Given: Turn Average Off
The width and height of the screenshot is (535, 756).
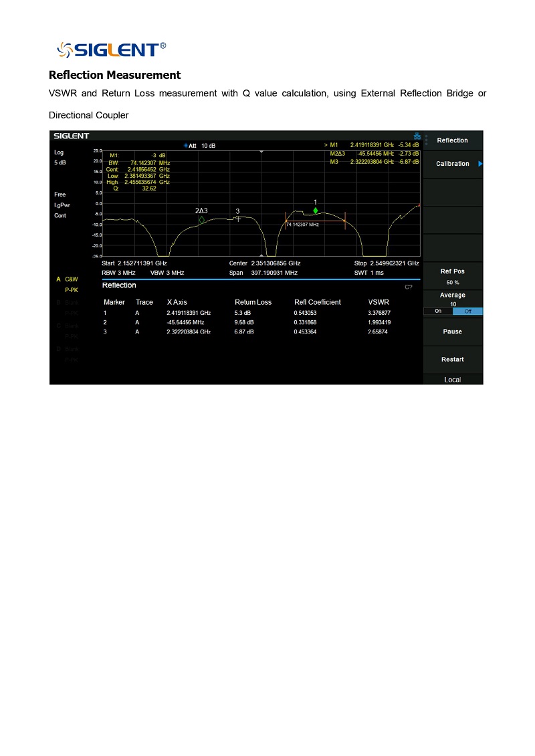Looking at the screenshot, I should tap(467, 311).
